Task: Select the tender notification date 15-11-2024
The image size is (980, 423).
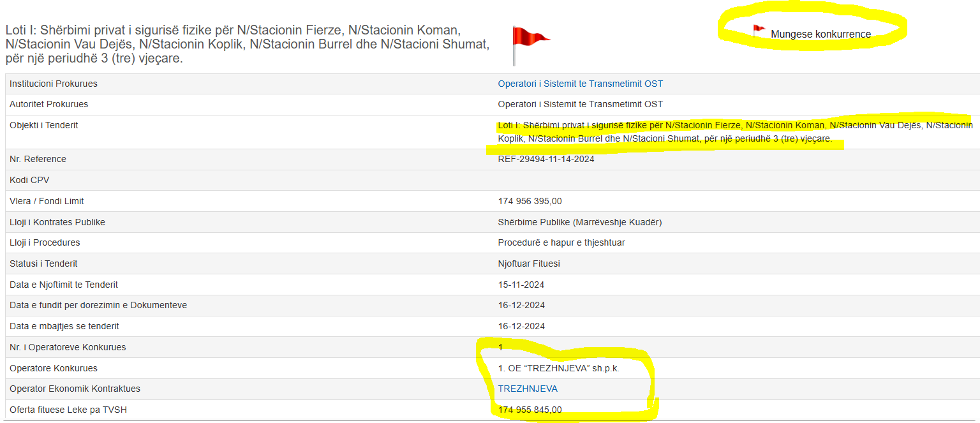Action: click(521, 285)
